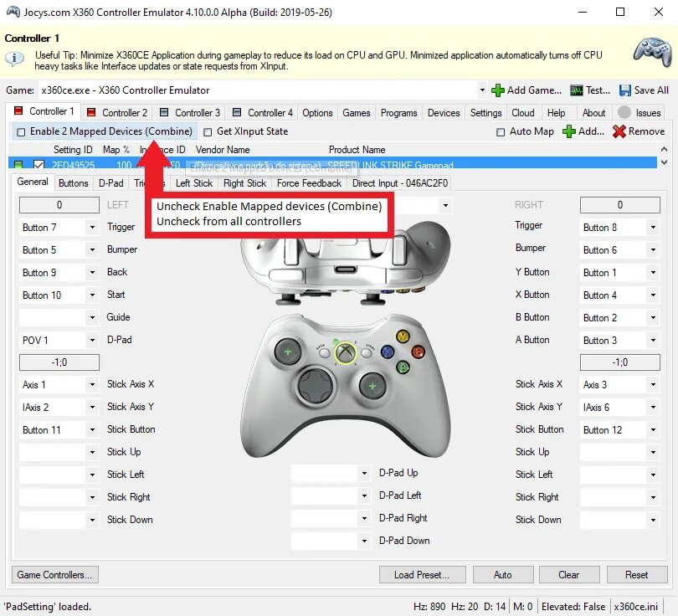Screen dimensions: 678x616
Task: Open left Stick Button 11 dropdown
Action: (92, 429)
